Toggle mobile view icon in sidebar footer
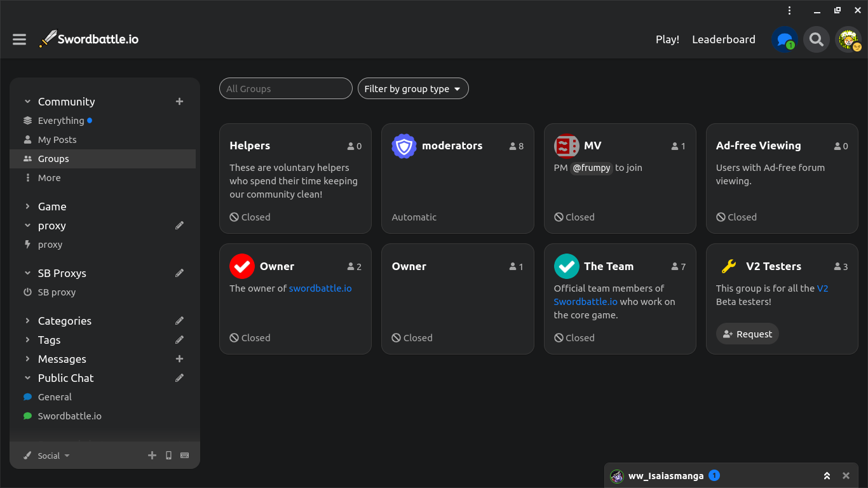Viewport: 868px width, 488px height. tap(168, 456)
